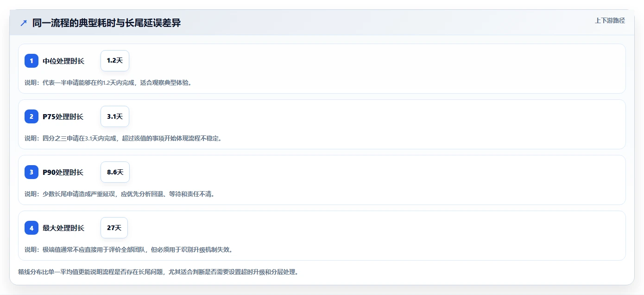The image size is (644, 295).
Task: Select the 3.1天 value chip
Action: (115, 116)
